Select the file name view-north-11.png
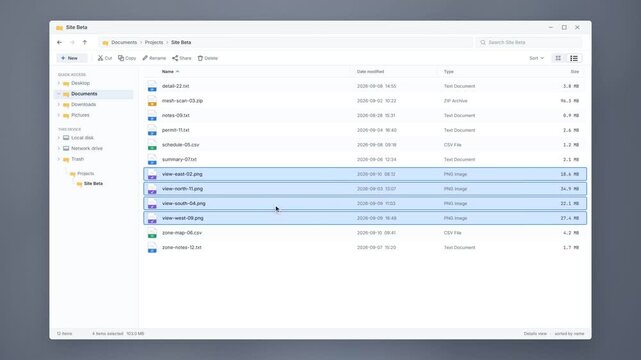The image size is (641, 360). (x=182, y=189)
